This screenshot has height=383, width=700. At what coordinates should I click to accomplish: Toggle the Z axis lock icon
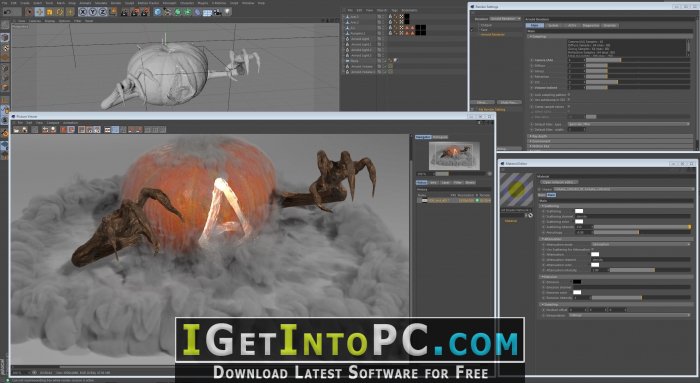click(x=102, y=12)
